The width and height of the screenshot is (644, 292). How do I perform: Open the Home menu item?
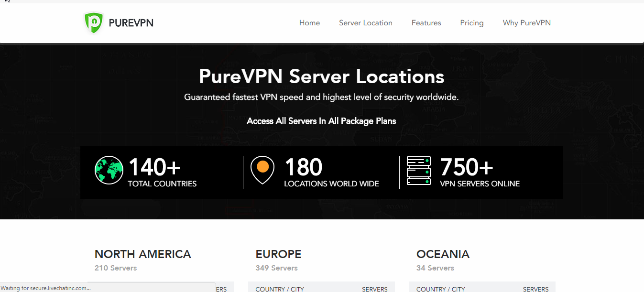309,23
